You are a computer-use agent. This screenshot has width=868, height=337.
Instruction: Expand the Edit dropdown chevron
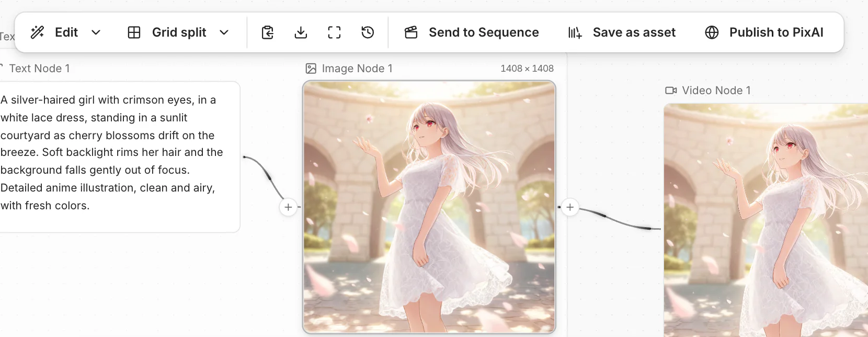coord(96,32)
